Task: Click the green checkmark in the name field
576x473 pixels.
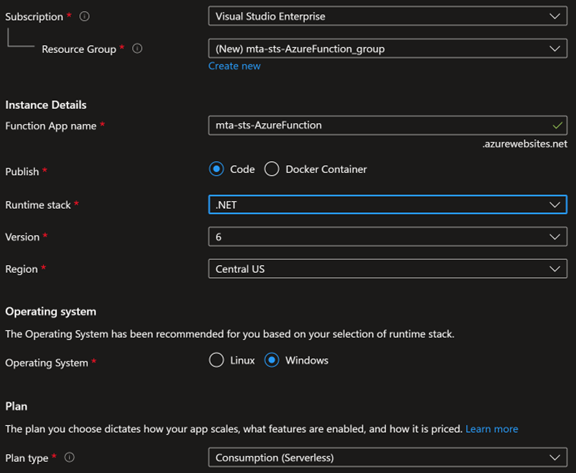Action: 557,125
